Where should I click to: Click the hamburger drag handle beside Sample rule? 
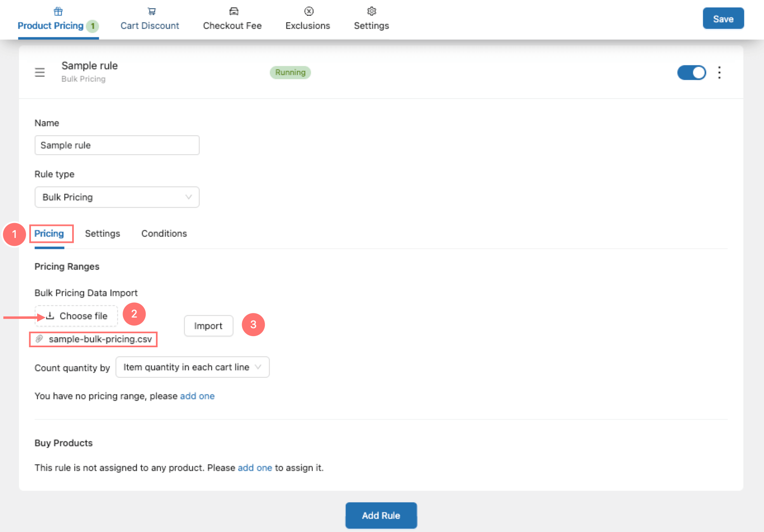click(x=40, y=73)
